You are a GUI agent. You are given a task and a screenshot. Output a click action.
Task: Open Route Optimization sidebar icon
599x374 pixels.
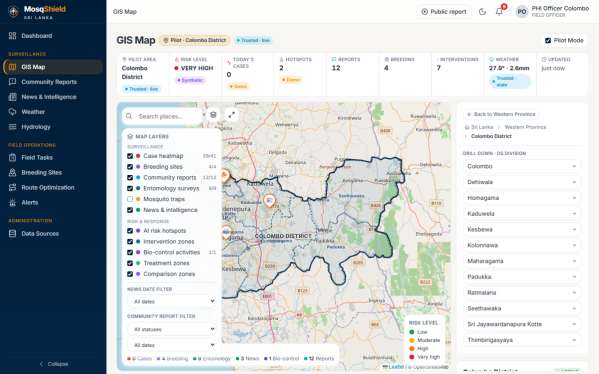click(x=13, y=187)
